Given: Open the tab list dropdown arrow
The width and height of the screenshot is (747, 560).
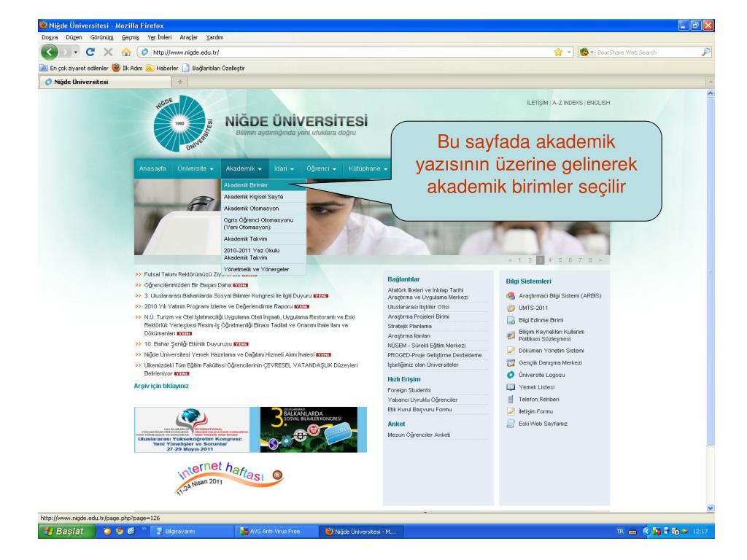Looking at the screenshot, I should coord(710,82).
